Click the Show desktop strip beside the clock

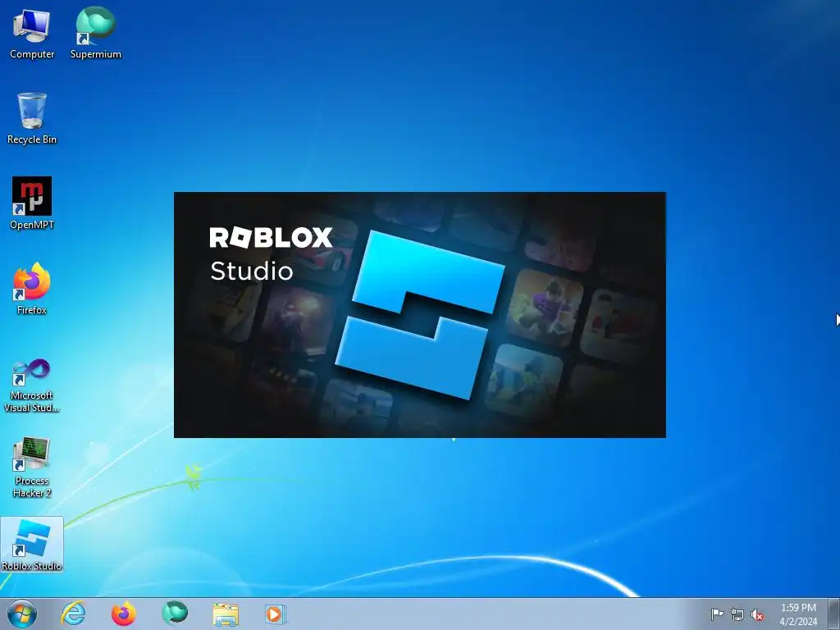(834, 614)
